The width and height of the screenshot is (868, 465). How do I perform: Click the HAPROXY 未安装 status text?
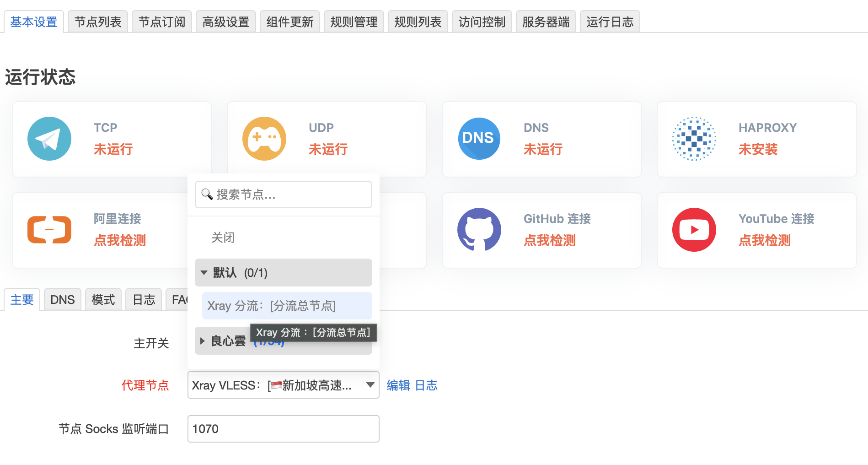point(758,149)
